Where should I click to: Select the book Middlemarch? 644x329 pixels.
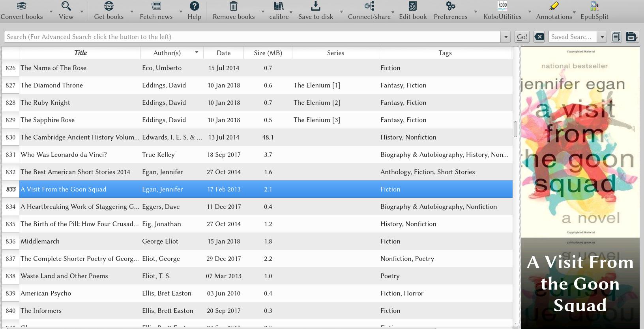(x=40, y=241)
